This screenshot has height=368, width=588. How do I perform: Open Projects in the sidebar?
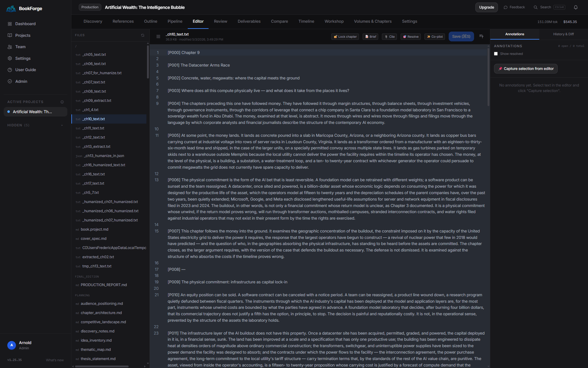click(23, 36)
